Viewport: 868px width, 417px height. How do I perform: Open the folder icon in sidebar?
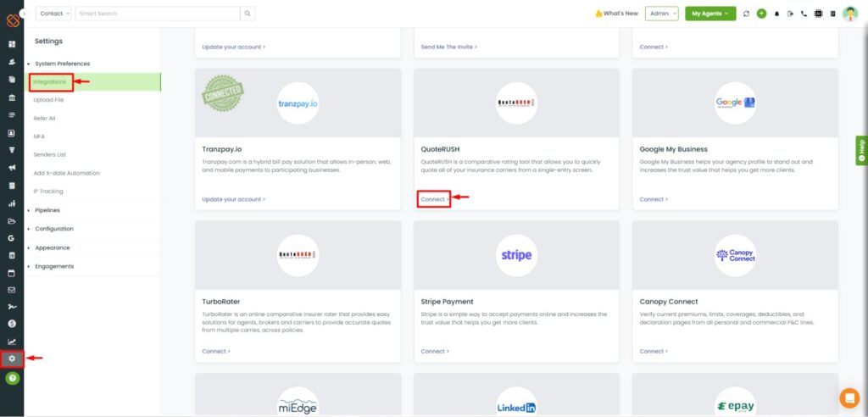coord(12,221)
